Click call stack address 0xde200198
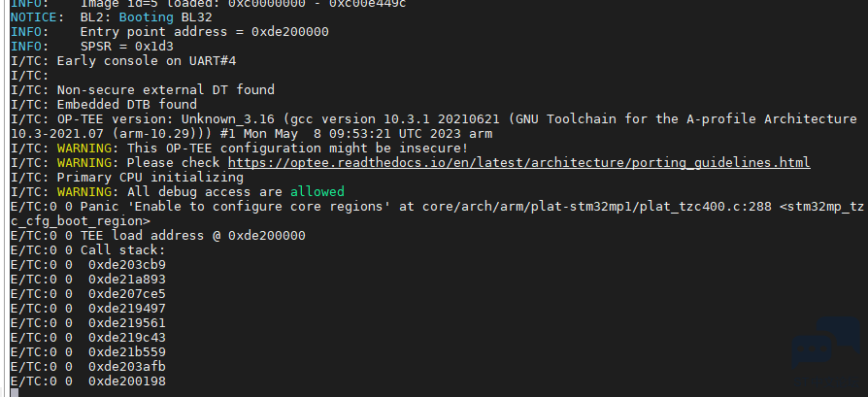Viewport: 868px width, 397px height. pos(127,380)
